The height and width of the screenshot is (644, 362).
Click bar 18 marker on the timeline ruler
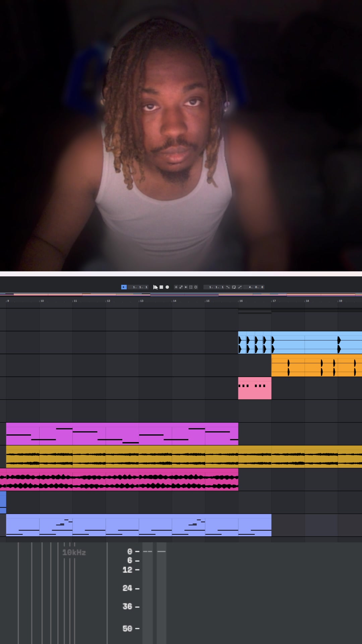pyautogui.click(x=307, y=301)
